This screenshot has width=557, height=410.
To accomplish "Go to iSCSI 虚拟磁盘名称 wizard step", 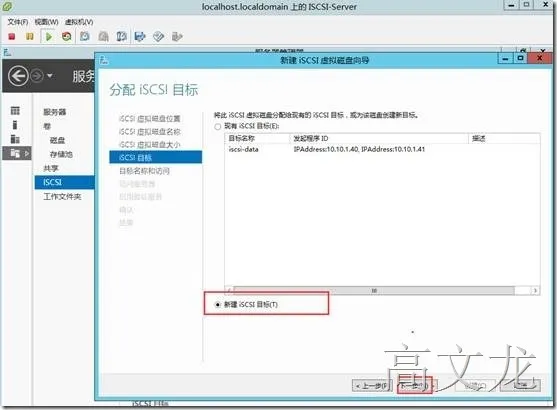I will click(150, 131).
